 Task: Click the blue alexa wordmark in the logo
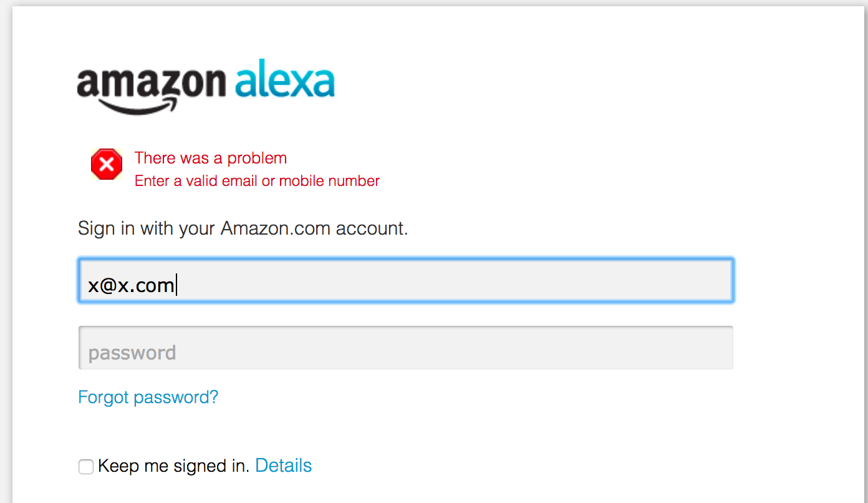click(285, 81)
